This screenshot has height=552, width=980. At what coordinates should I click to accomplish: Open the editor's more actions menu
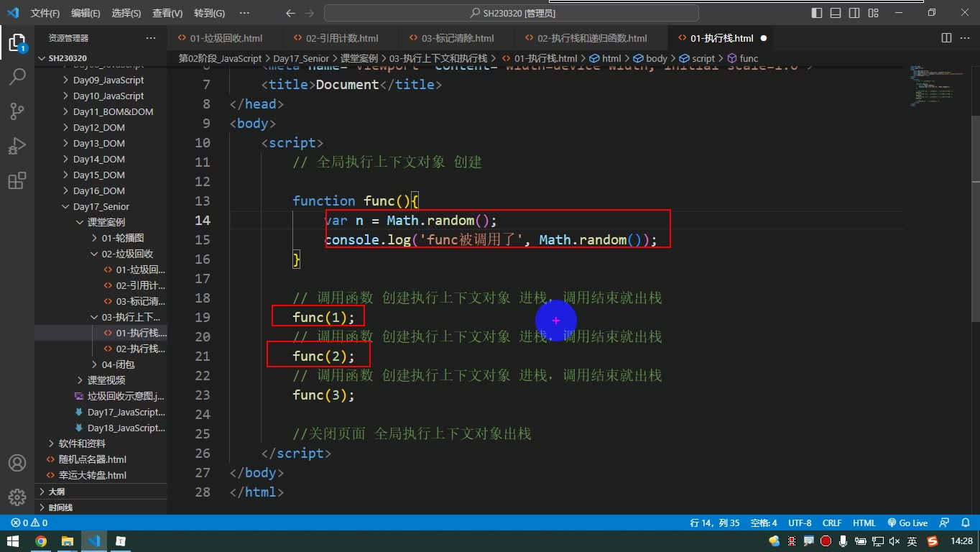(x=965, y=38)
